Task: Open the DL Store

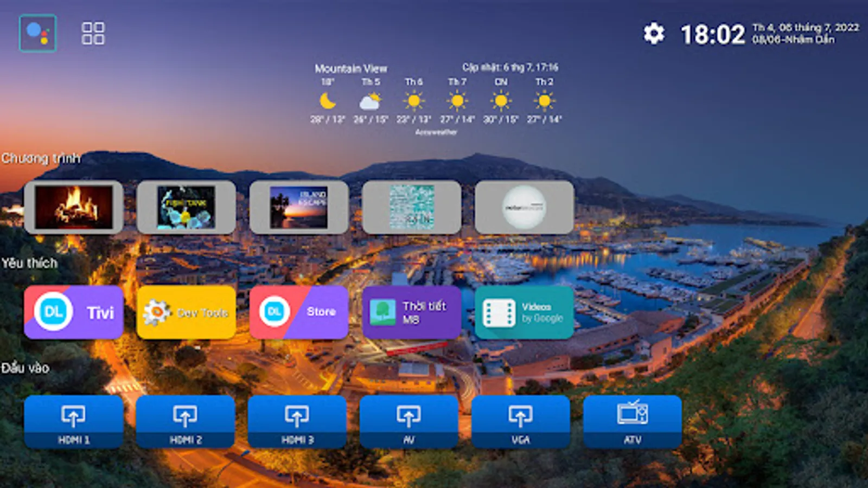Action: point(299,311)
